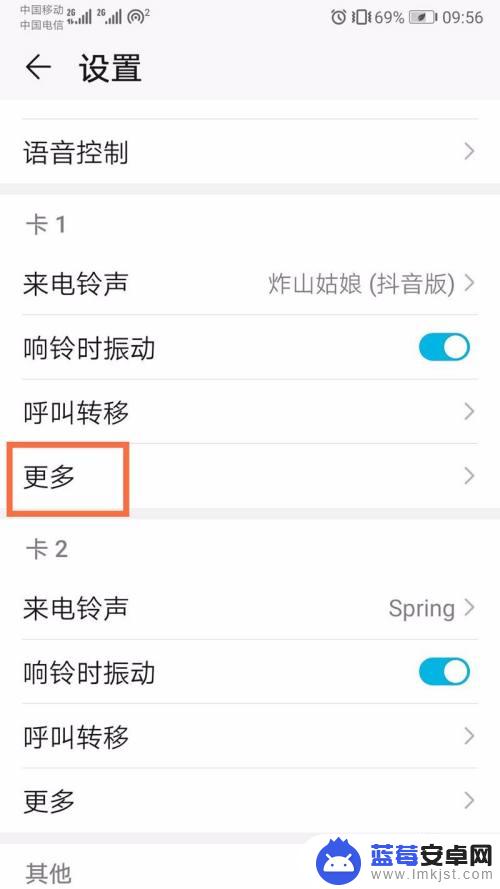Tap the 蓝莓安卓网 robot logo
This screenshot has width=500, height=889.
pyautogui.click(x=338, y=861)
